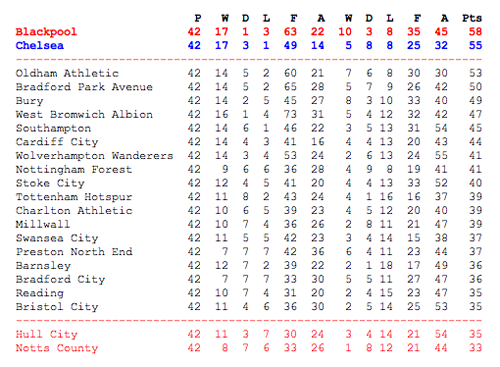Screen dimensions: 500x367
Task: Select Tottenham Hotspur in the table
Action: point(74,197)
